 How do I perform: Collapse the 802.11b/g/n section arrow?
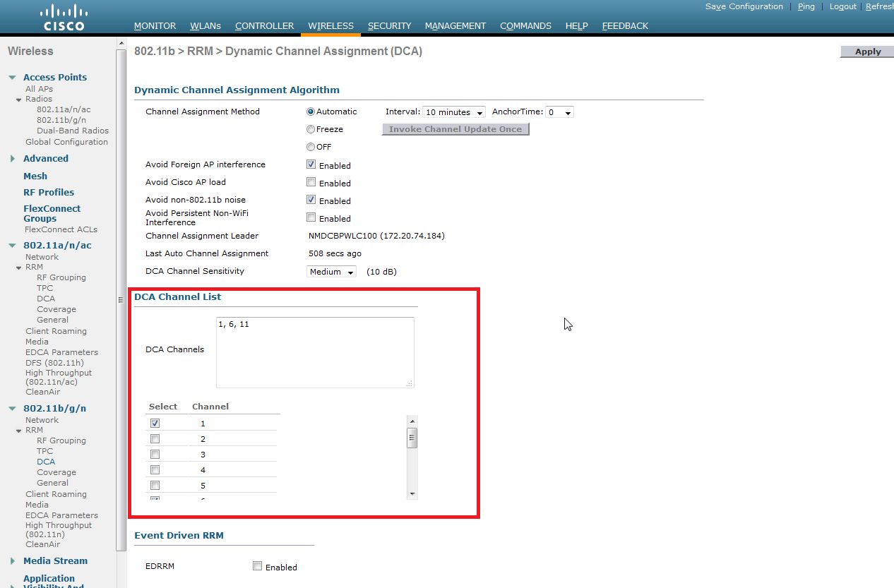[x=13, y=409]
